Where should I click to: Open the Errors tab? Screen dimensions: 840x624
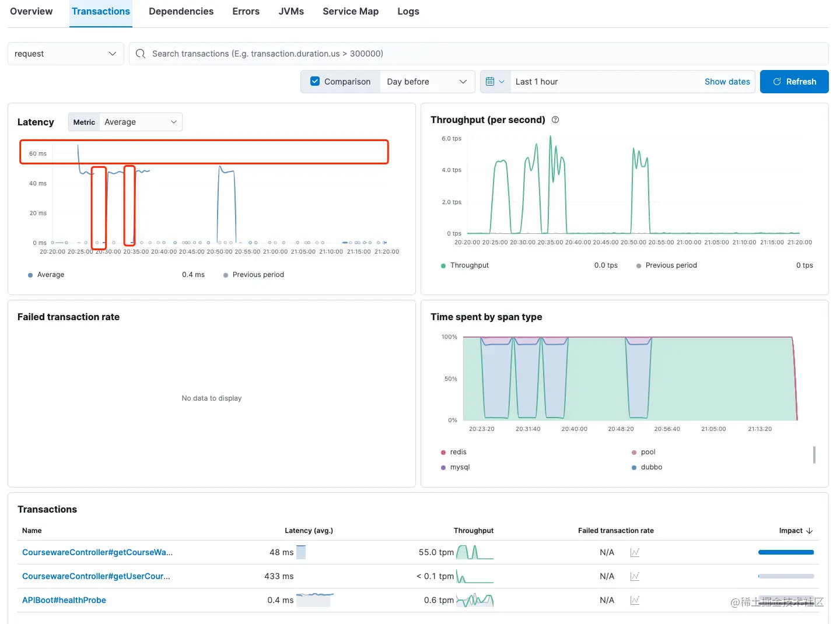[x=246, y=12]
